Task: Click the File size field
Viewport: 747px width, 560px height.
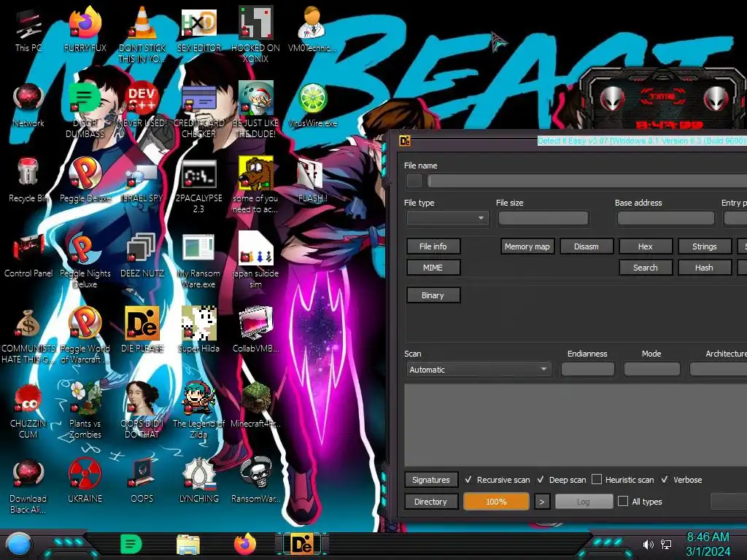Action: [x=543, y=218]
